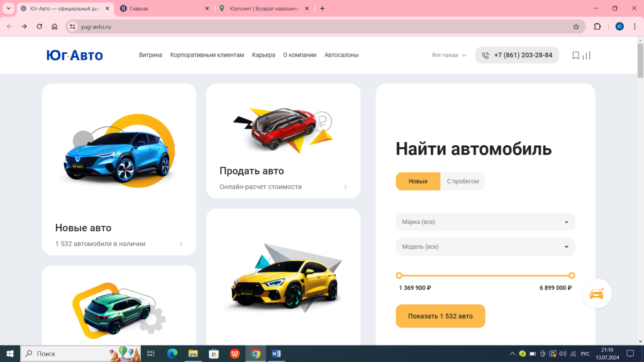Switch to the Юрпоинт browser tab
644x362 pixels.
coord(264,8)
